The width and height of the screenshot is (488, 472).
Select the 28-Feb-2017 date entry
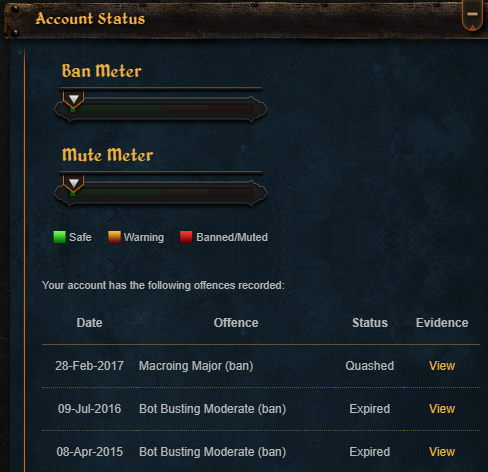89,366
